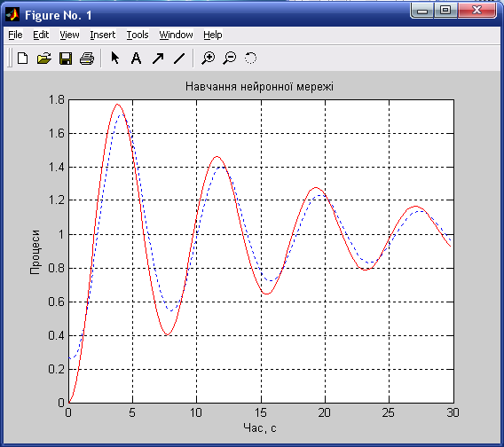Open the Window menu
This screenshot has height=447, width=504.
pyautogui.click(x=177, y=35)
